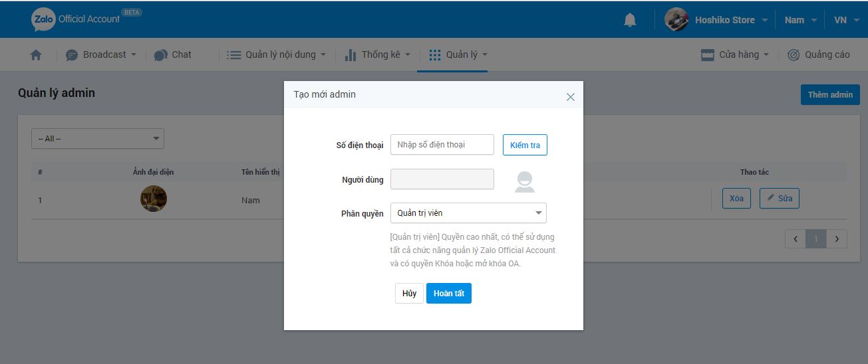The width and height of the screenshot is (868, 364).
Task: Open the Broadcast menu
Action: [100, 55]
